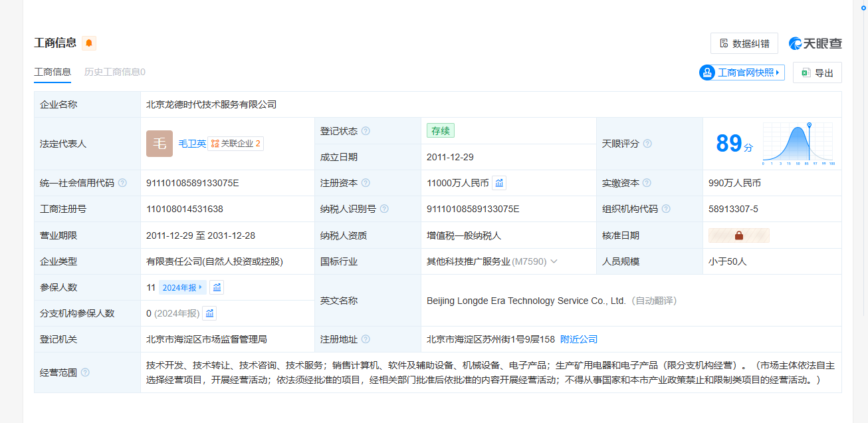The image size is (868, 423).
Task: Click the chart icon in 分支机构参保人数 row
Action: (x=209, y=313)
